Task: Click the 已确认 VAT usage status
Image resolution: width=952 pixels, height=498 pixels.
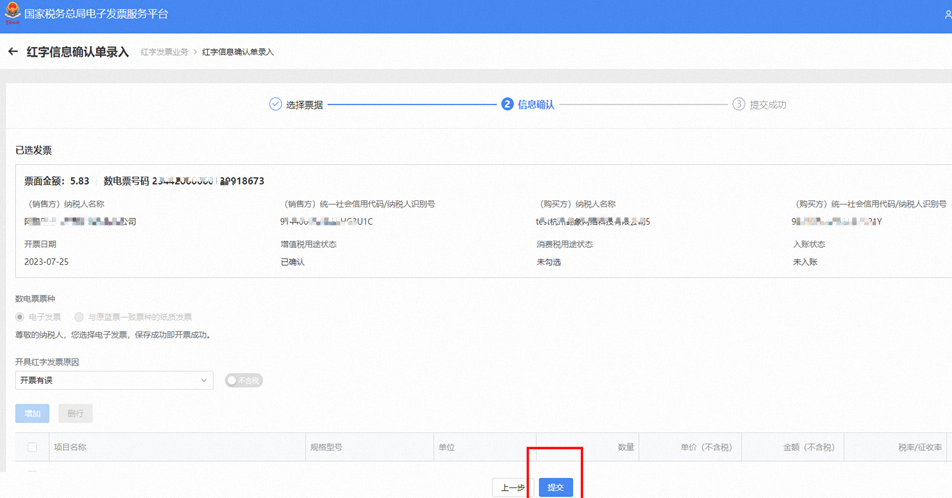Action: [292, 262]
